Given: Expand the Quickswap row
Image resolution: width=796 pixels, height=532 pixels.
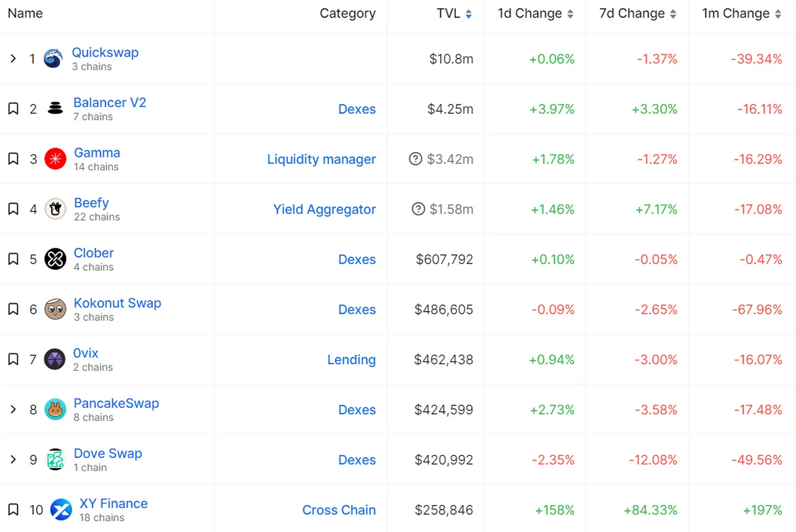Looking at the screenshot, I should (x=13, y=59).
